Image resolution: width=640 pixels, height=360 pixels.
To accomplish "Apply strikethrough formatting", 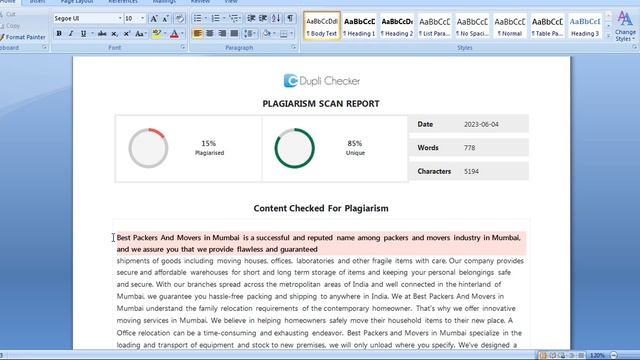I will [102, 33].
